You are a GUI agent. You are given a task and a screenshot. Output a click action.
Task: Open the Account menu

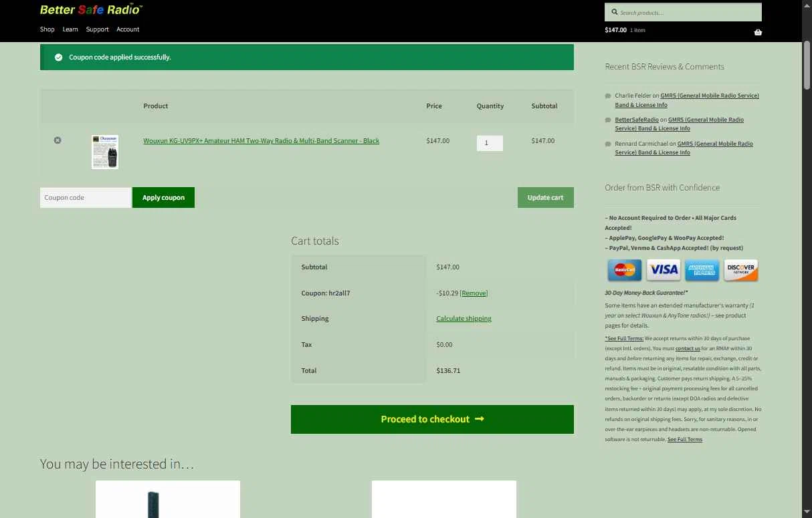click(x=128, y=29)
